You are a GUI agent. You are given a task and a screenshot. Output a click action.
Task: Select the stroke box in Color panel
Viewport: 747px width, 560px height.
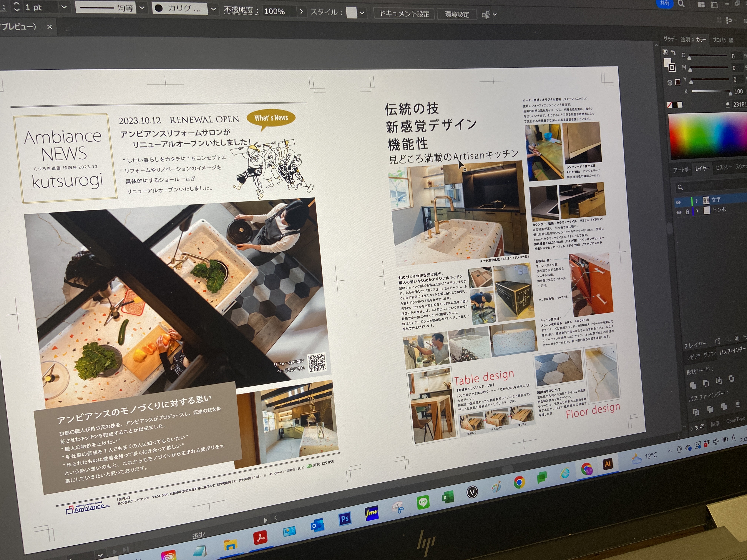(672, 68)
